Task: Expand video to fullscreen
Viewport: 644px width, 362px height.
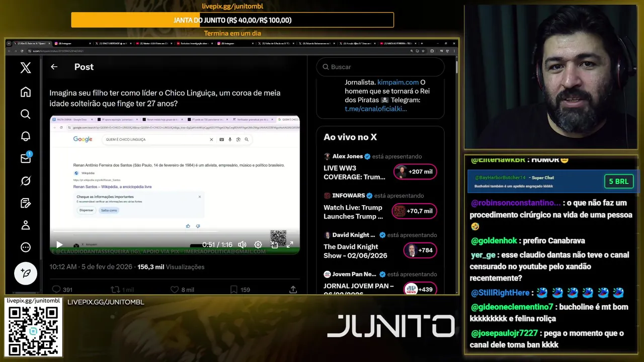Action: click(x=290, y=245)
